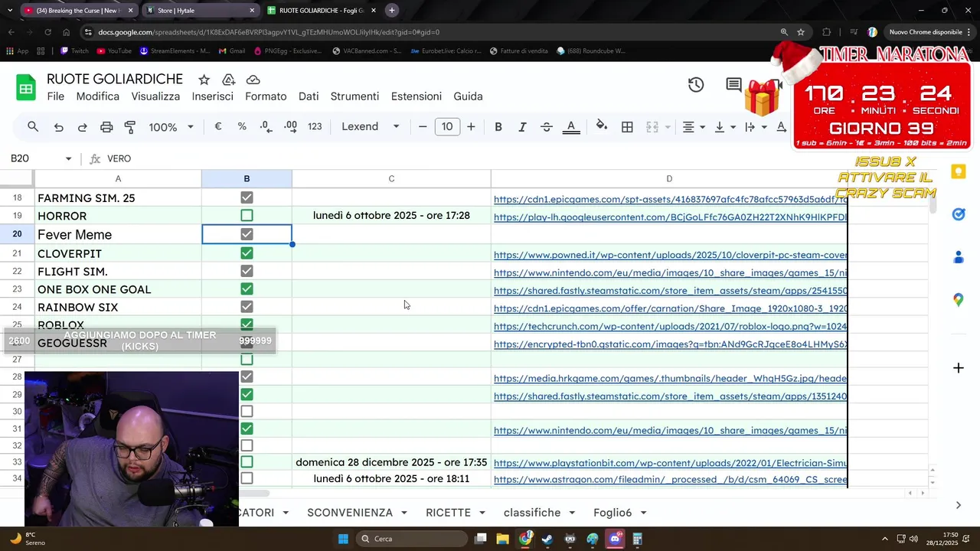980x551 pixels.
Task: Toggle italic formatting
Action: (522, 127)
